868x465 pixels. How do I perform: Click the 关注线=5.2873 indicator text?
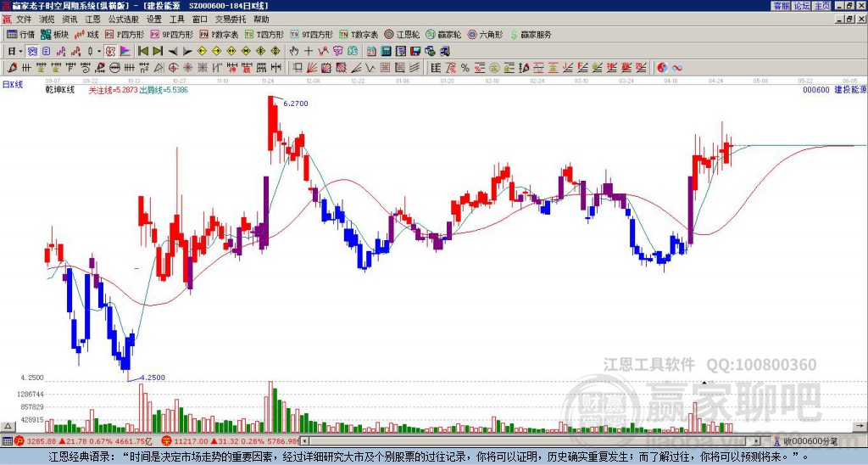[x=113, y=90]
